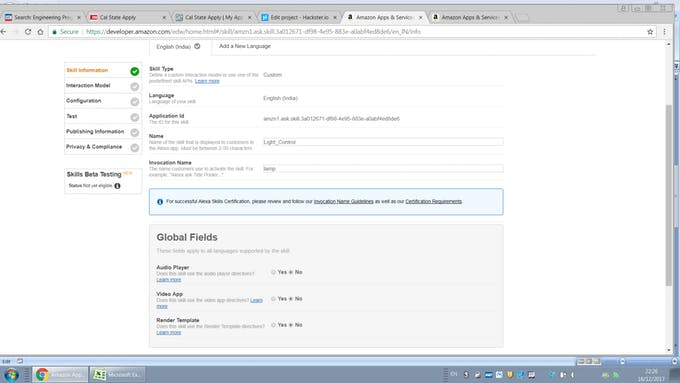This screenshot has width=680, height=383.
Task: Reload the page with the refresh icon
Action: [x=28, y=32]
